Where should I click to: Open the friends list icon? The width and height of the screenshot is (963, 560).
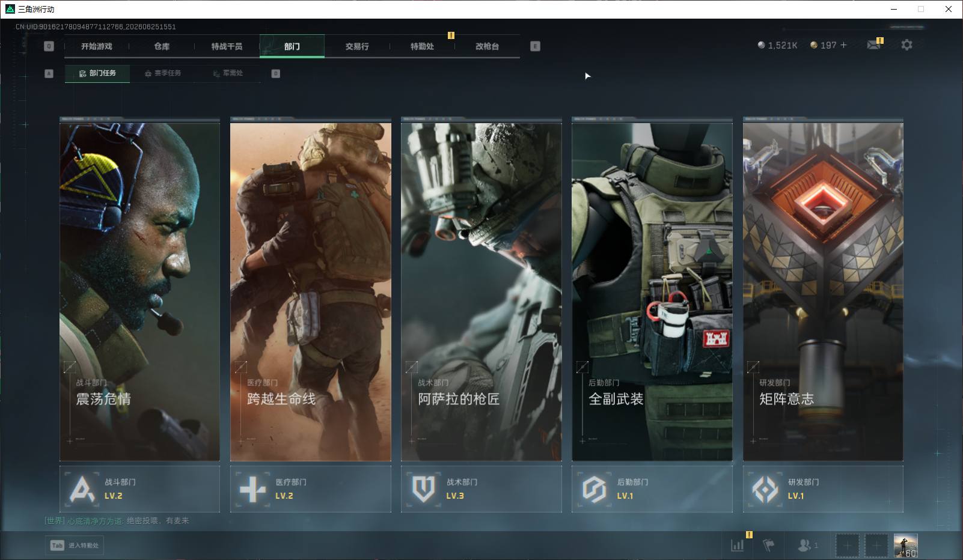(x=804, y=545)
